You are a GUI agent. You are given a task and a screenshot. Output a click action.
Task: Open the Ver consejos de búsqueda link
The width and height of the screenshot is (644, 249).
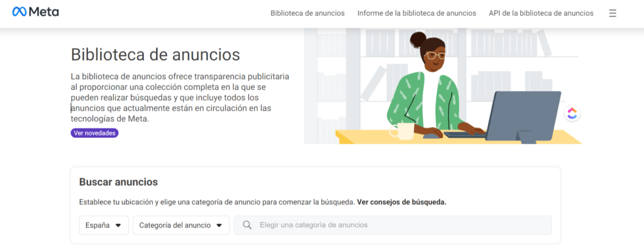[401, 202]
